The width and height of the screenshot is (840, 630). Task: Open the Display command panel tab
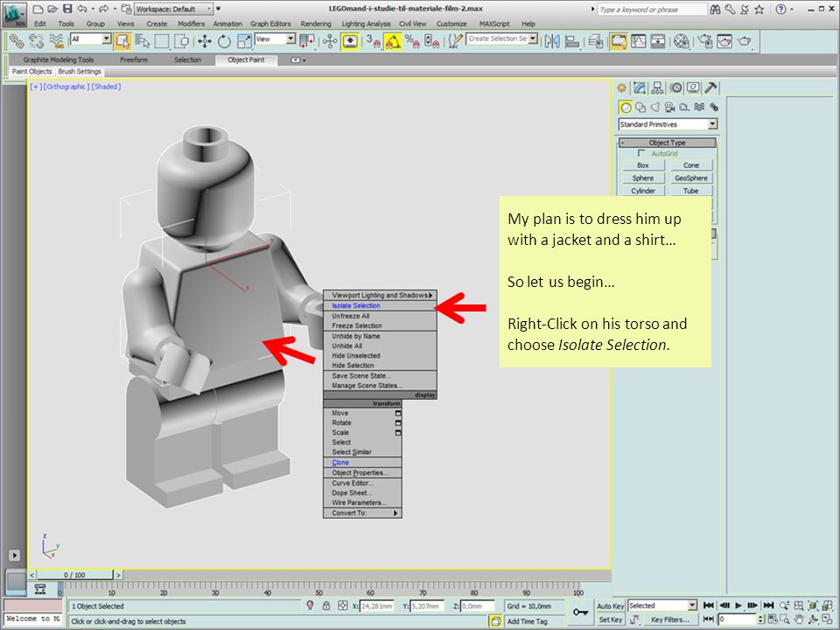coord(693,87)
